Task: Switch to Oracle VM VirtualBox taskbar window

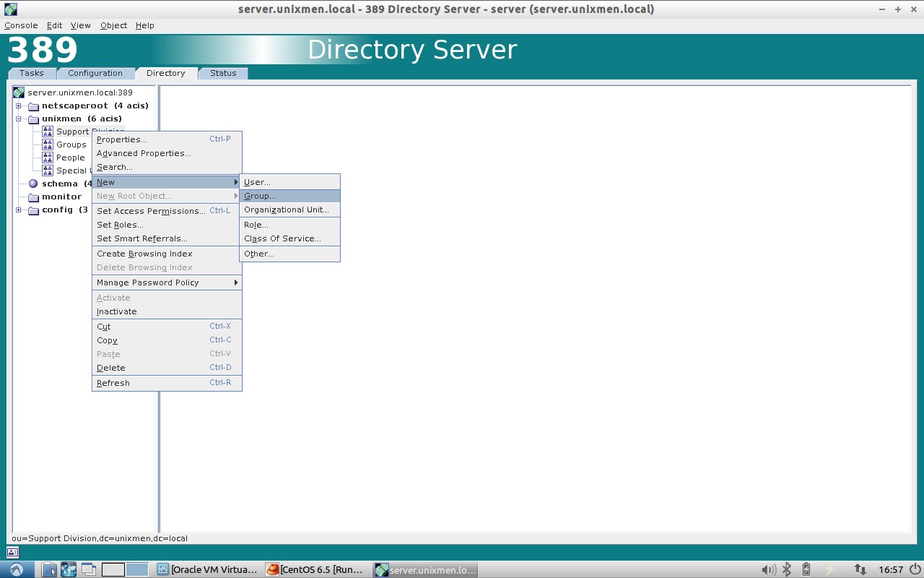Action: (x=207, y=569)
